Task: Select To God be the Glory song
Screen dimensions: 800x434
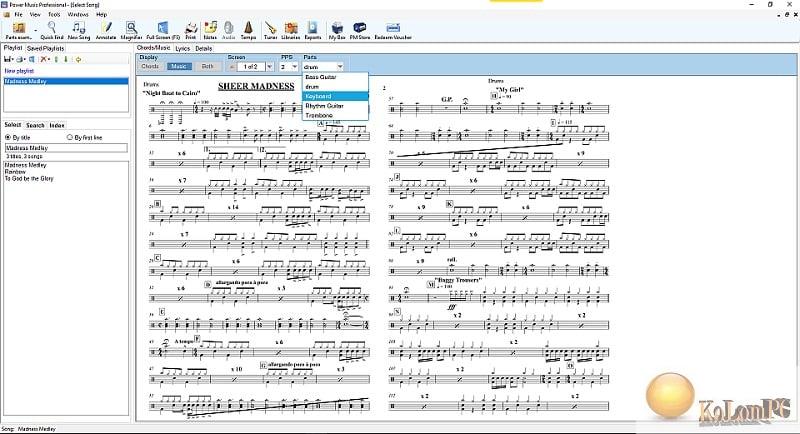Action: pyautogui.click(x=29, y=178)
